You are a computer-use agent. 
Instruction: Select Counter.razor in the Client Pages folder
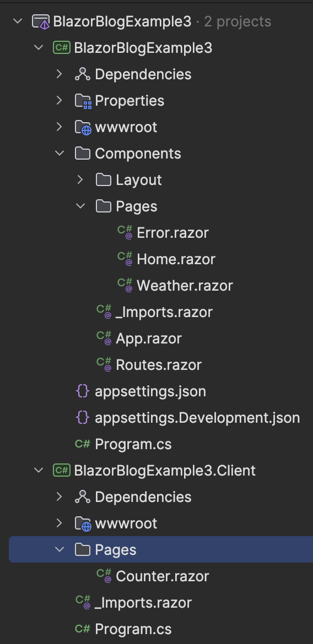tap(162, 576)
